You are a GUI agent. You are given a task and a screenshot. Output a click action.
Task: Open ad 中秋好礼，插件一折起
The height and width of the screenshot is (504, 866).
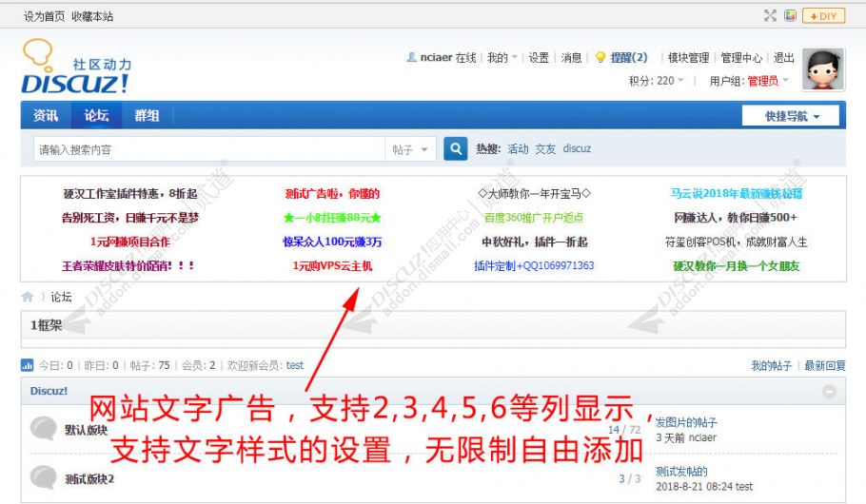point(534,242)
